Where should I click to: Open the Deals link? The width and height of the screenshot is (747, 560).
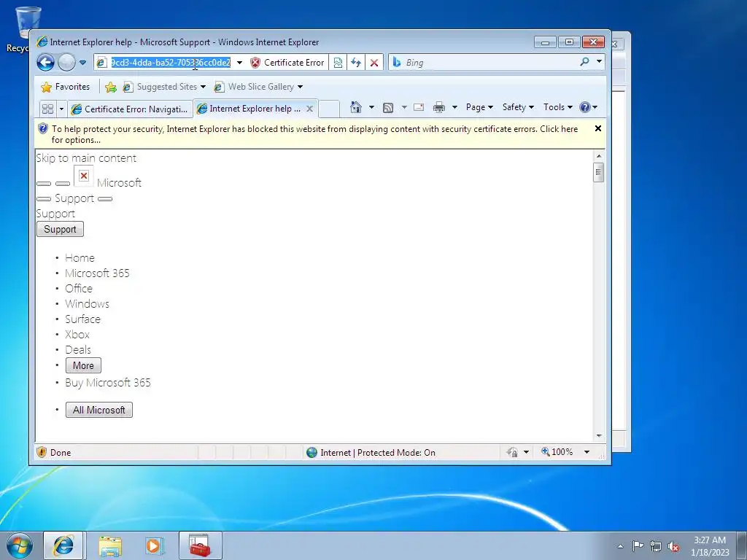(x=78, y=350)
